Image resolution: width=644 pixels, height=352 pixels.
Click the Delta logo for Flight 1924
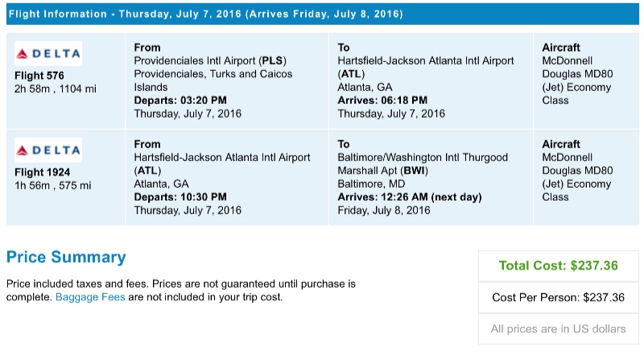pos(48,151)
